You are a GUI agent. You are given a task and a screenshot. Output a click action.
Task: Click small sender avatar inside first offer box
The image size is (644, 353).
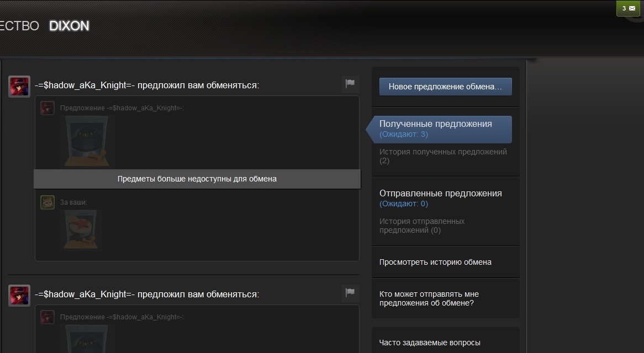47,108
